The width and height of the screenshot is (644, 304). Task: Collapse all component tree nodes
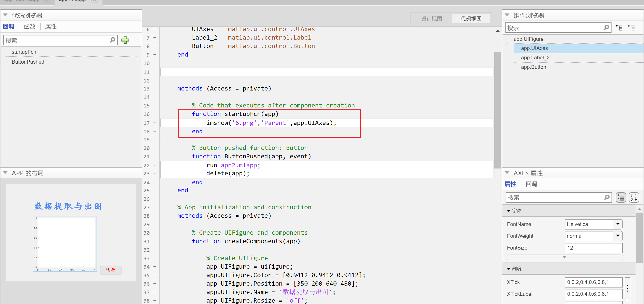(632, 28)
